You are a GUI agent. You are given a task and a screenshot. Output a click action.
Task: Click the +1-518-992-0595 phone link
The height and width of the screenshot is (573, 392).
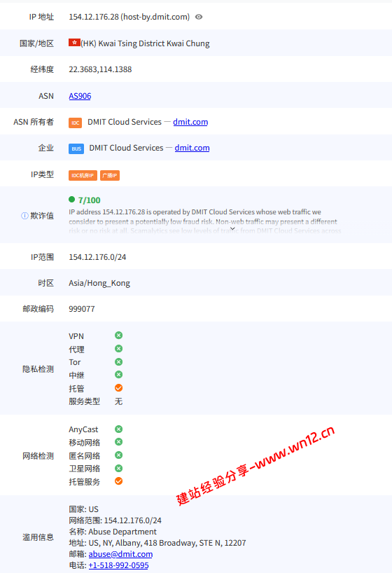(x=119, y=565)
